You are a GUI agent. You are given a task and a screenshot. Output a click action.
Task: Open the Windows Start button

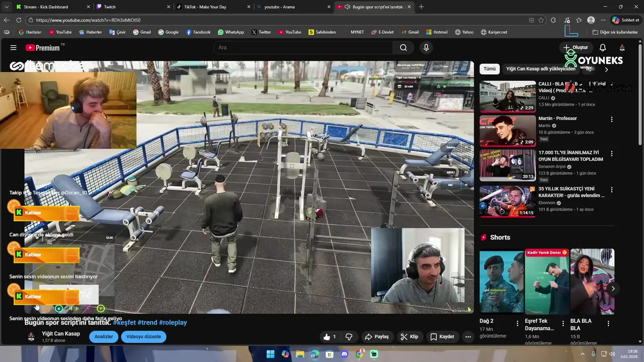pyautogui.click(x=270, y=354)
